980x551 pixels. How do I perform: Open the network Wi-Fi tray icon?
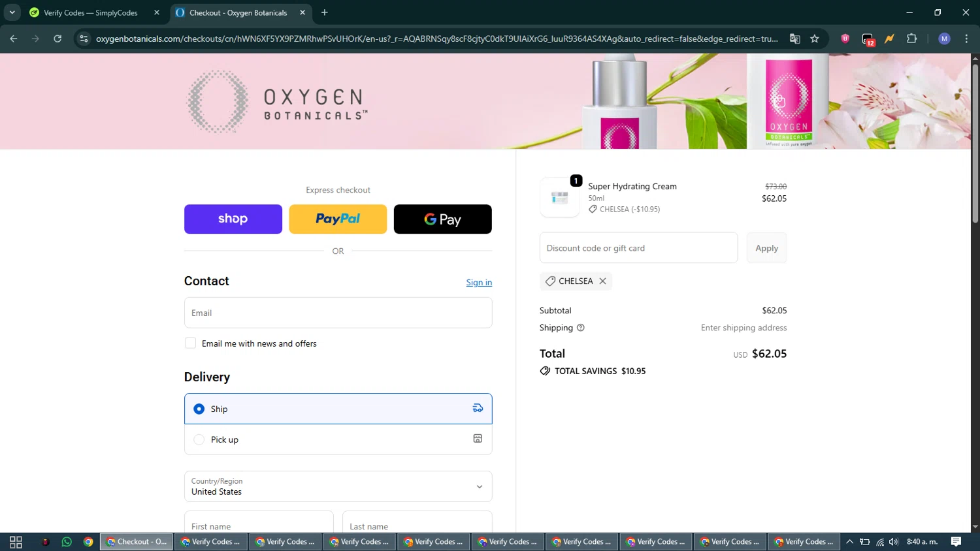click(879, 542)
